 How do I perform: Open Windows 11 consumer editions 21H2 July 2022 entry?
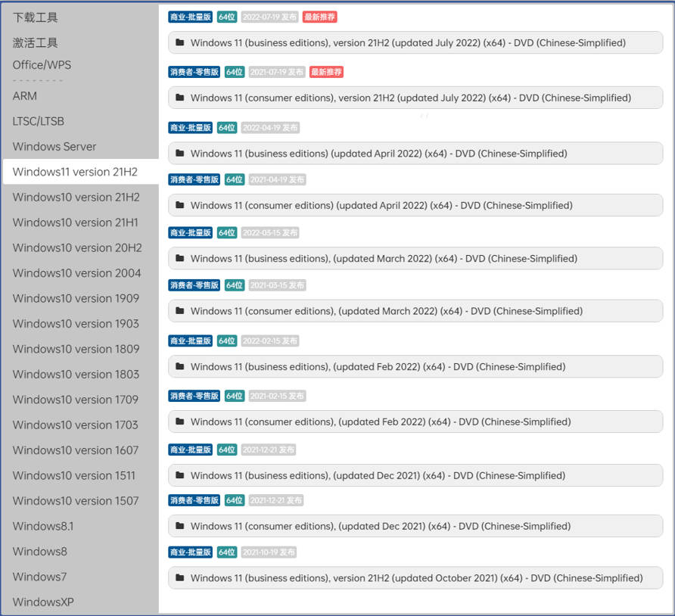[x=415, y=98]
